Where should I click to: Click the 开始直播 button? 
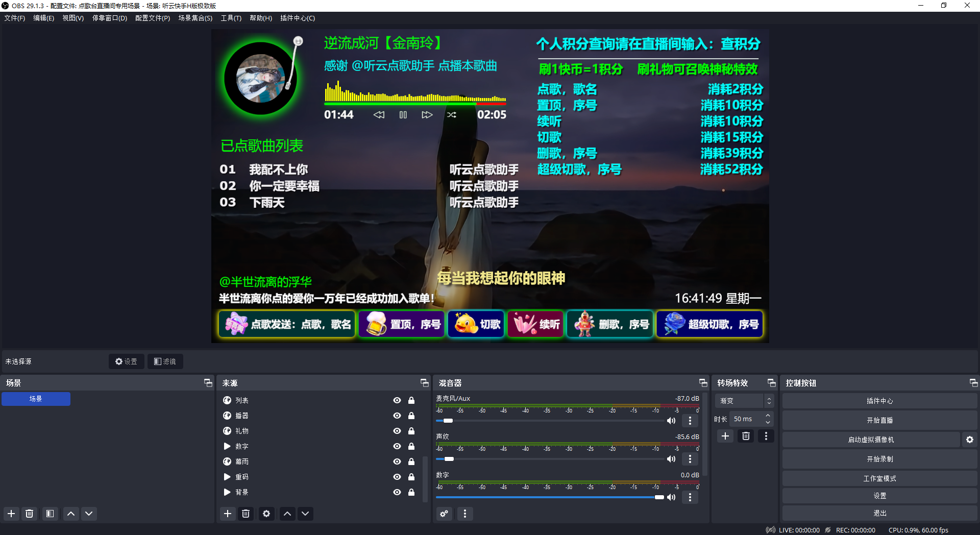[x=879, y=420]
